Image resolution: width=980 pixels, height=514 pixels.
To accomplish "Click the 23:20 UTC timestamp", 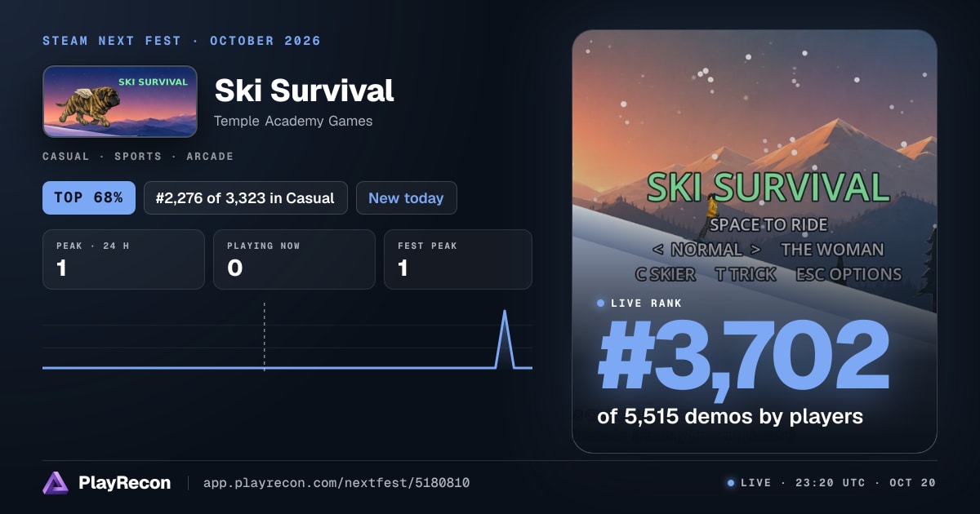I will (x=831, y=483).
